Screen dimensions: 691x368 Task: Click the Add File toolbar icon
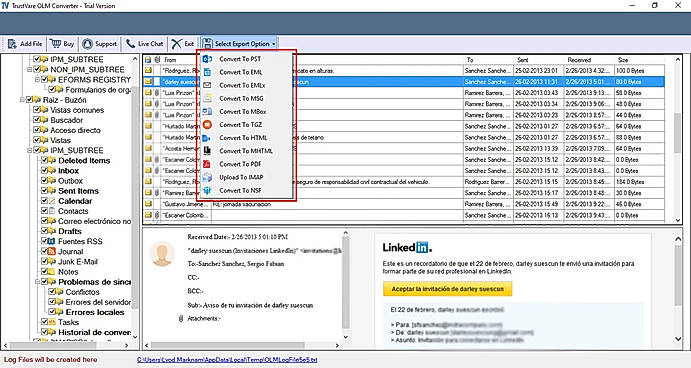(x=12, y=44)
